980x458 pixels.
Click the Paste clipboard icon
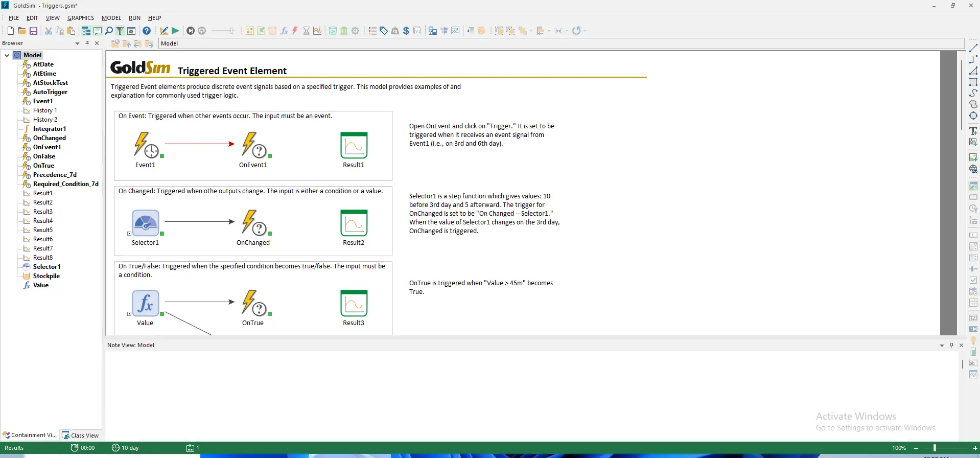[x=71, y=31]
